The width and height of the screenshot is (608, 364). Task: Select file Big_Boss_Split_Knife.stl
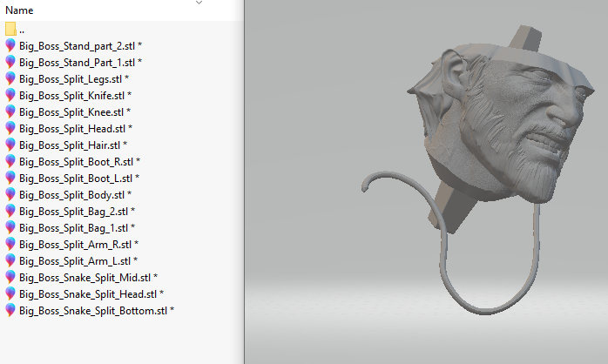[x=75, y=96]
